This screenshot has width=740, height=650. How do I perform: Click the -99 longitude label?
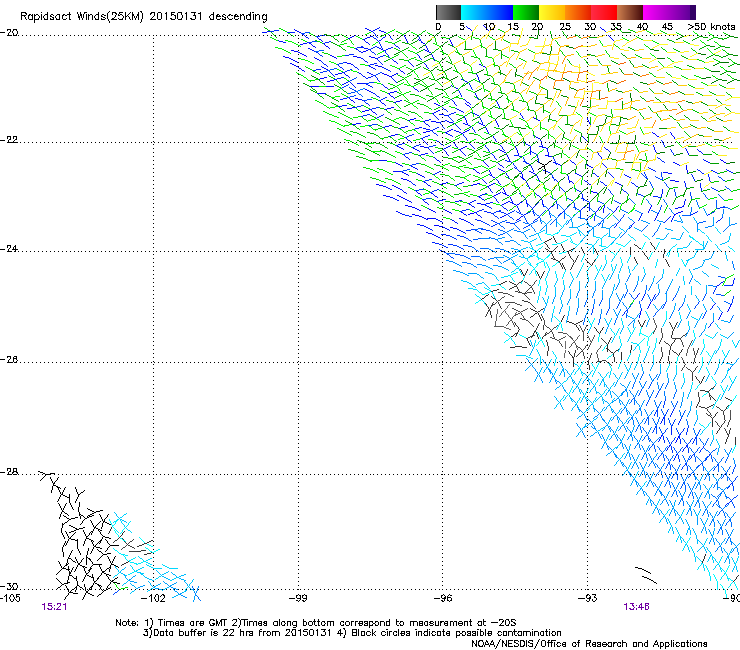[298, 598]
